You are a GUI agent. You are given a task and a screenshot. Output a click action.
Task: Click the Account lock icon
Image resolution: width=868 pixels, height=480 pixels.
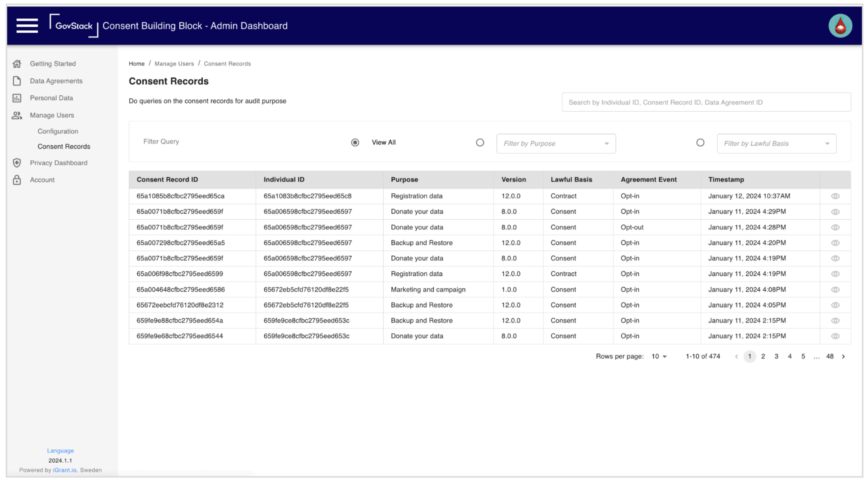[17, 180]
